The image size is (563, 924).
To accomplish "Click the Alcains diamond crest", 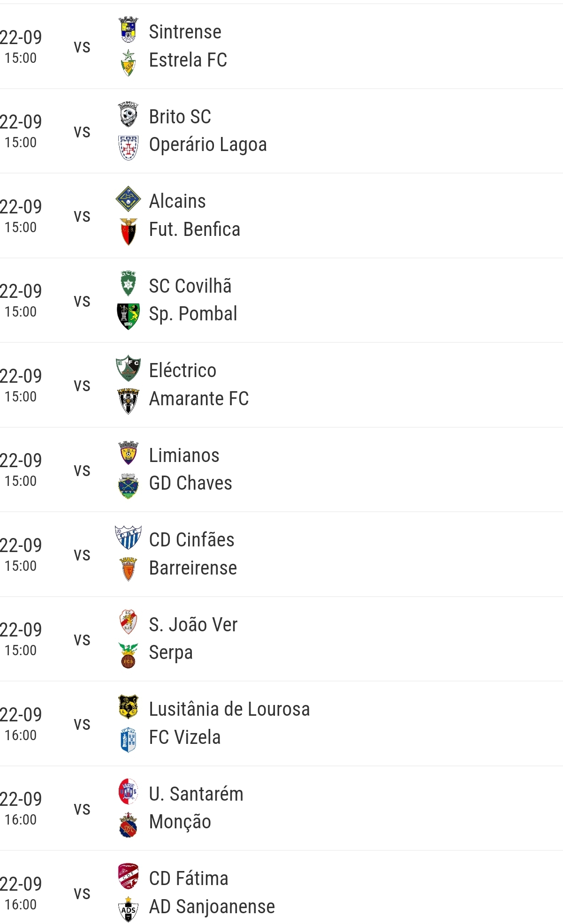I will tap(128, 199).
